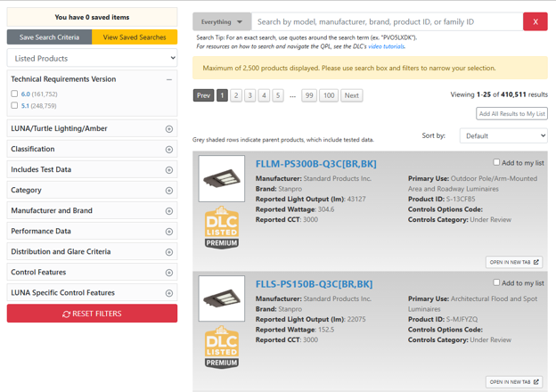Go to results page 4
Screen dimensions: 556x392
tap(264, 95)
